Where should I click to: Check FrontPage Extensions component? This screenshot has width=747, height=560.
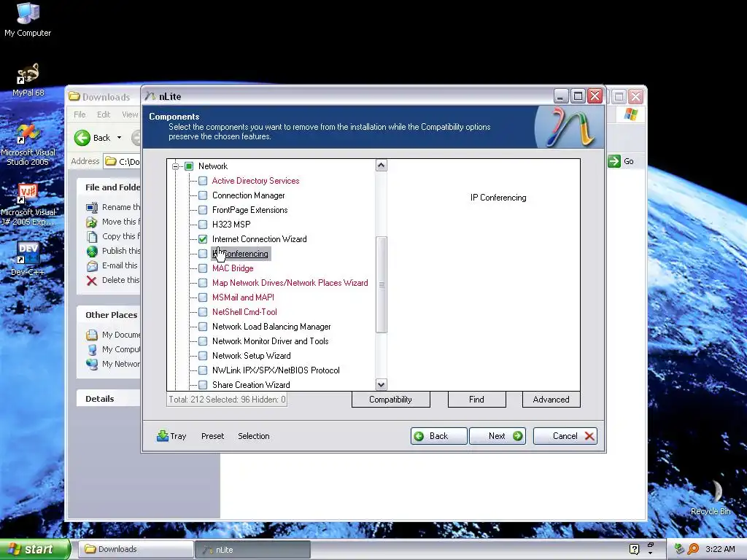(x=203, y=210)
